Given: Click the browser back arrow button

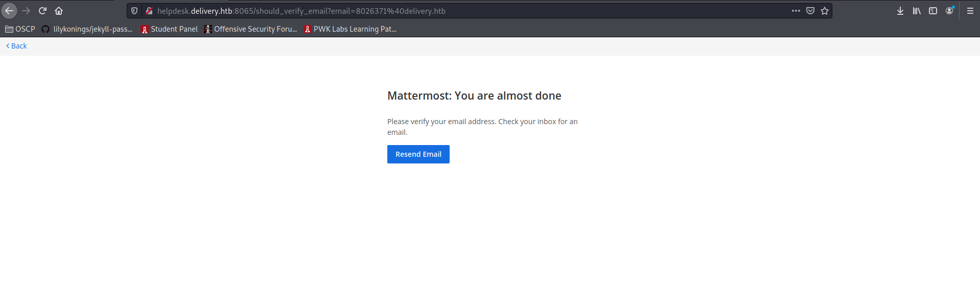Looking at the screenshot, I should 9,11.
